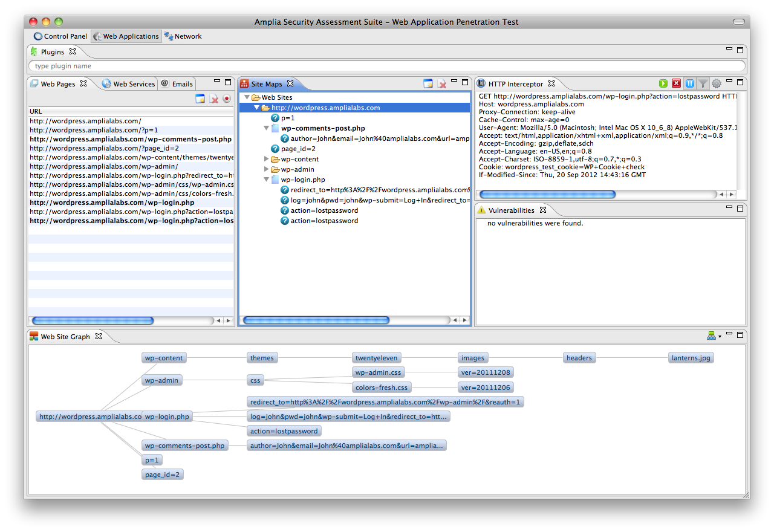The height and width of the screenshot is (532, 774).
Task: Click the record icon in Web Pages toolbar
Action: click(x=227, y=99)
